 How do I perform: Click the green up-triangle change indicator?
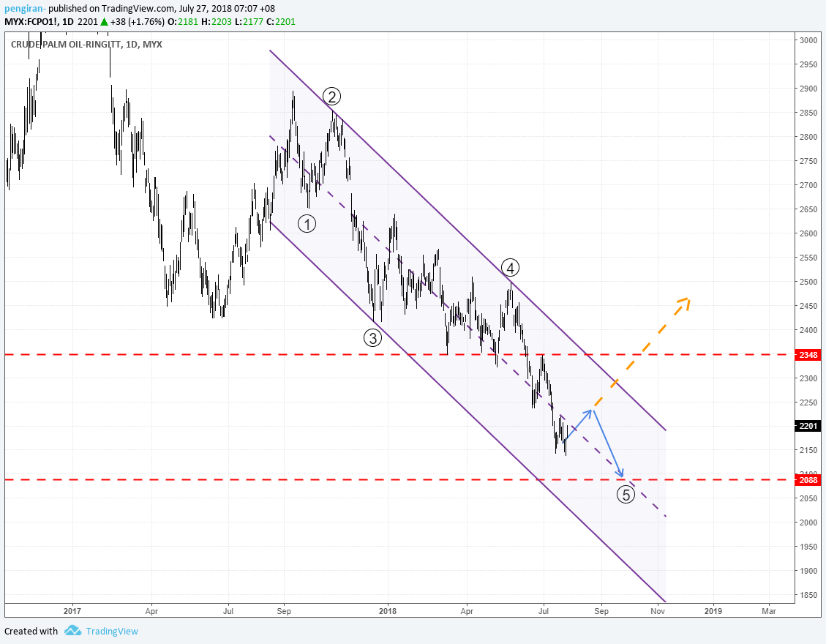click(x=105, y=22)
